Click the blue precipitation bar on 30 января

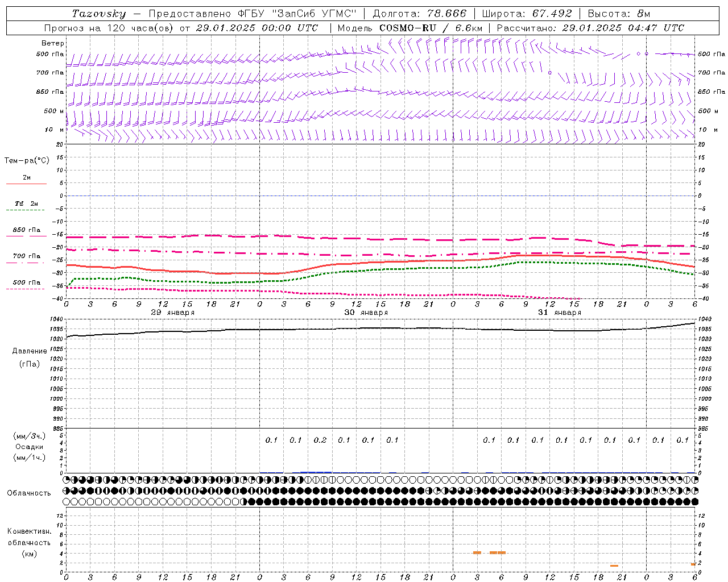316,472
